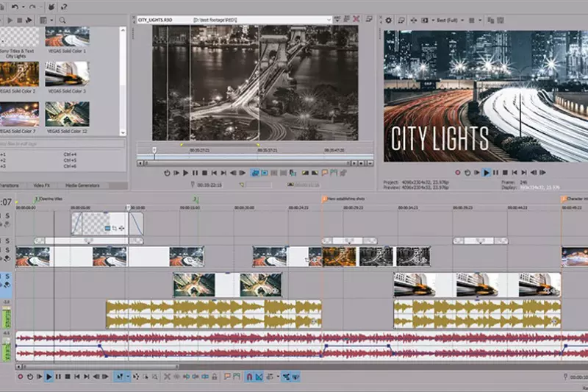Click the green insert region icon in trimmer
588x392 pixels.
coord(334,173)
